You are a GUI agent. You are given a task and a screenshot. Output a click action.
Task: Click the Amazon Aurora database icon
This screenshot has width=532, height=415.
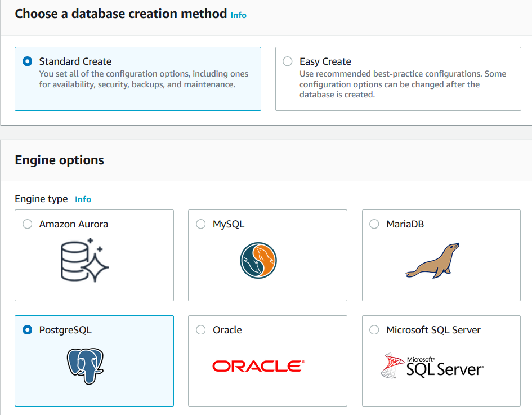[x=85, y=260]
